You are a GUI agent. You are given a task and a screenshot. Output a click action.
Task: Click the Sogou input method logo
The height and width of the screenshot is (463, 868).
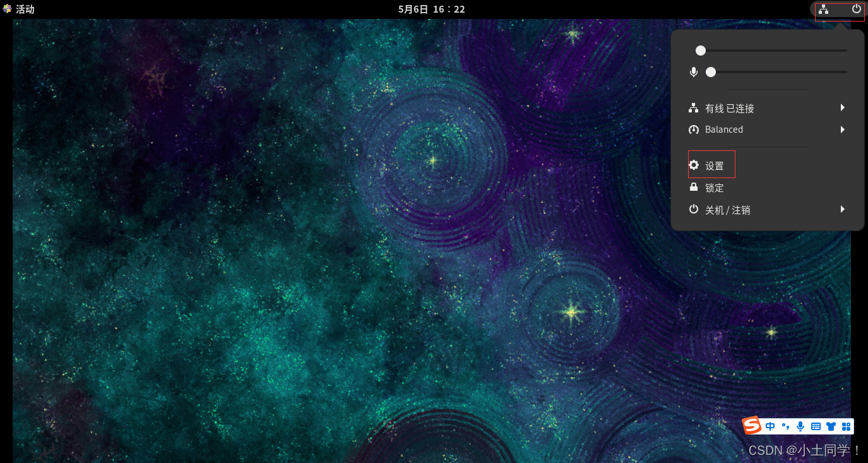751,426
